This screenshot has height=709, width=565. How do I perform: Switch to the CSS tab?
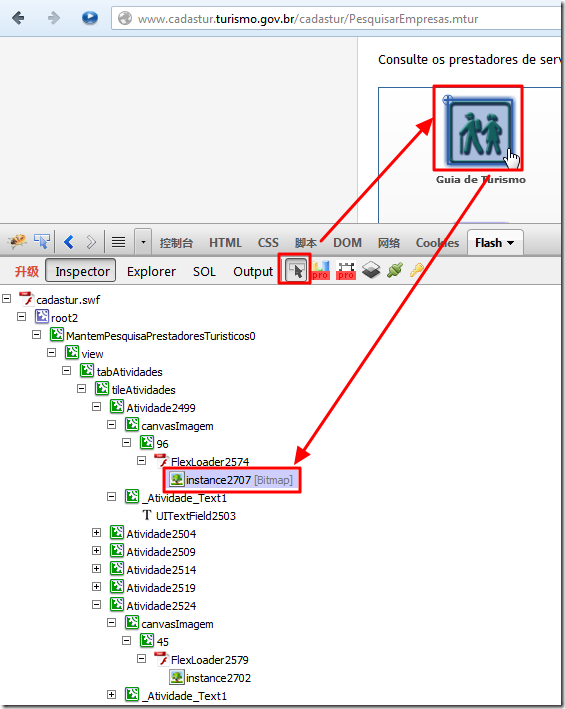tap(268, 243)
